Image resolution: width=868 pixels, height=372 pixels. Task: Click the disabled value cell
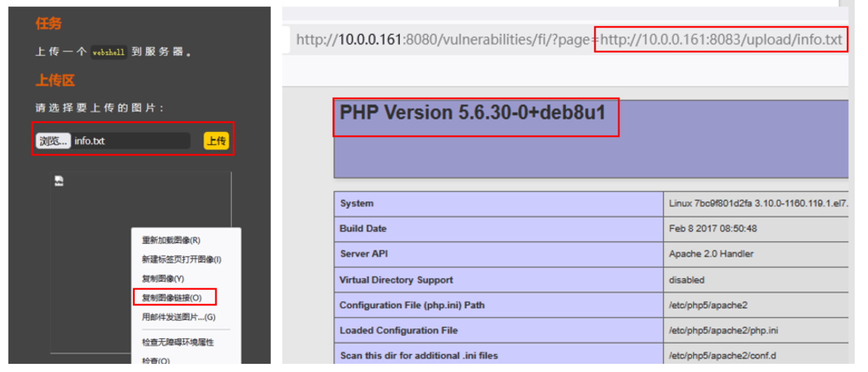pos(686,280)
